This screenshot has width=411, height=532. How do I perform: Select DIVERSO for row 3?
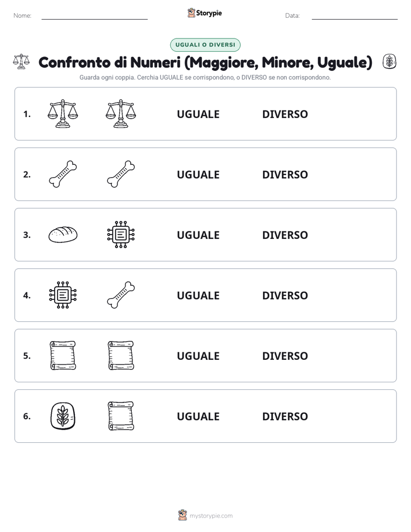285,235
